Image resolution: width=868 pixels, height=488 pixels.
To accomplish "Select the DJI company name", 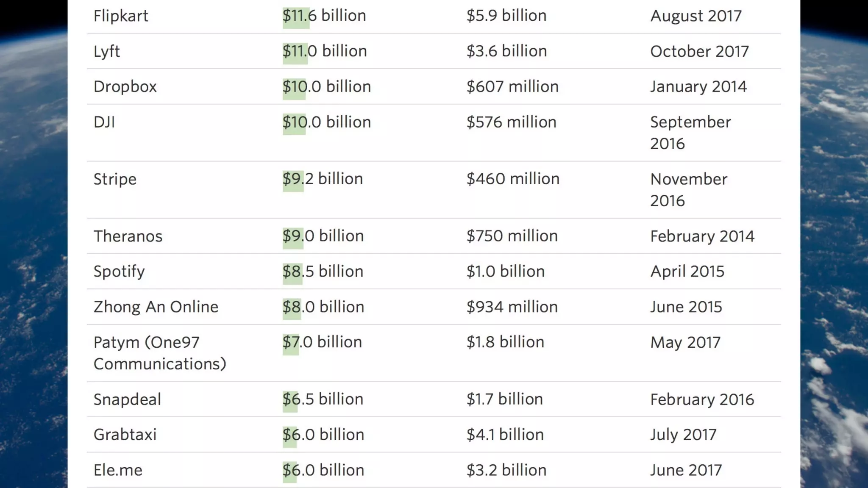I will (x=104, y=122).
